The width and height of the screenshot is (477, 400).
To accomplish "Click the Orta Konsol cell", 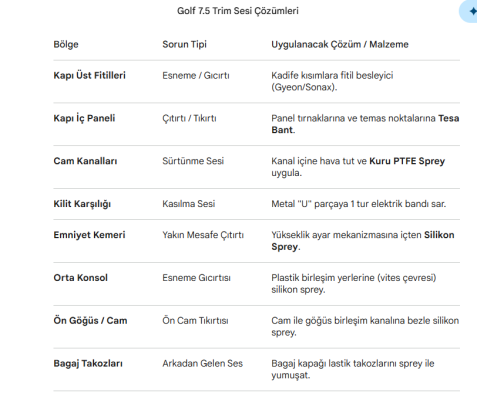I will pyautogui.click(x=81, y=278).
